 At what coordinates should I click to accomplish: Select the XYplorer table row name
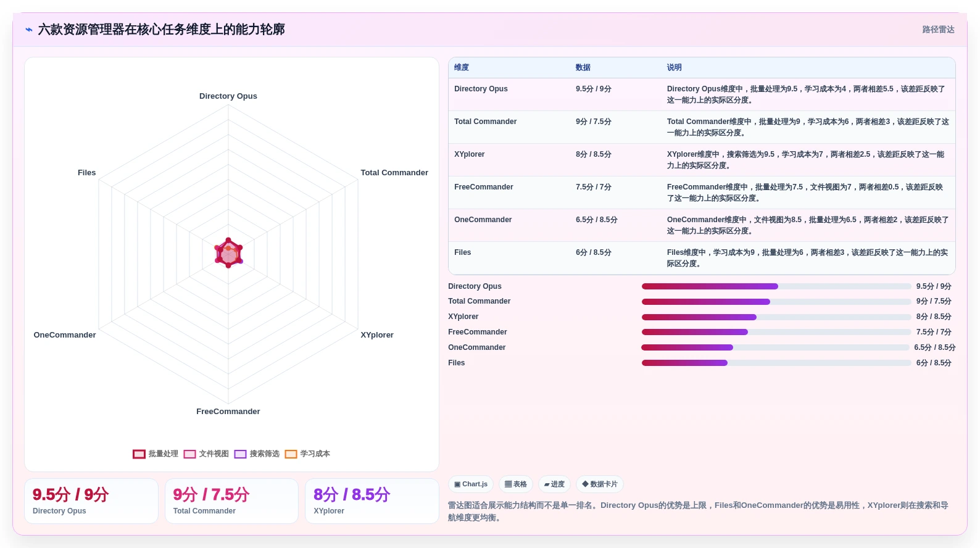[470, 154]
